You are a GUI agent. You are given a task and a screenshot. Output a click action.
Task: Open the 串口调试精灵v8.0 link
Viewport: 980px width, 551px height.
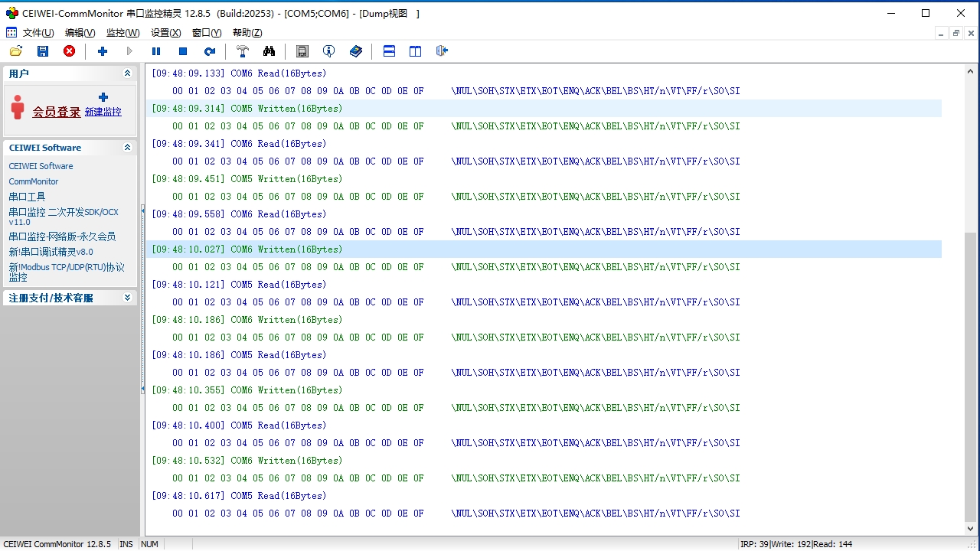click(x=51, y=252)
